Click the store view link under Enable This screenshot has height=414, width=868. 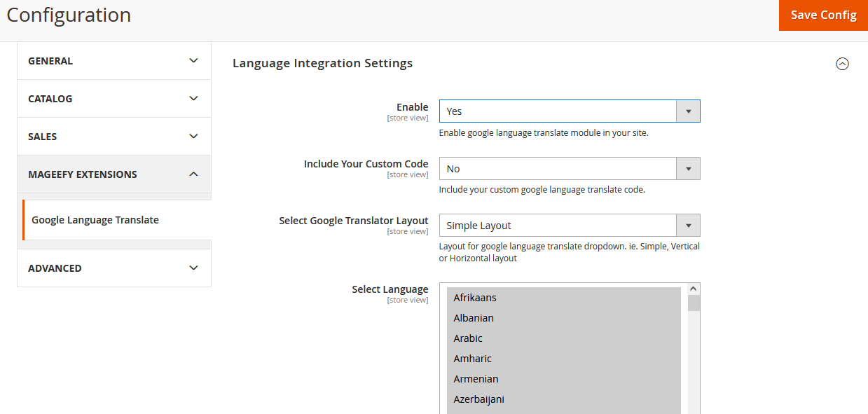408,118
